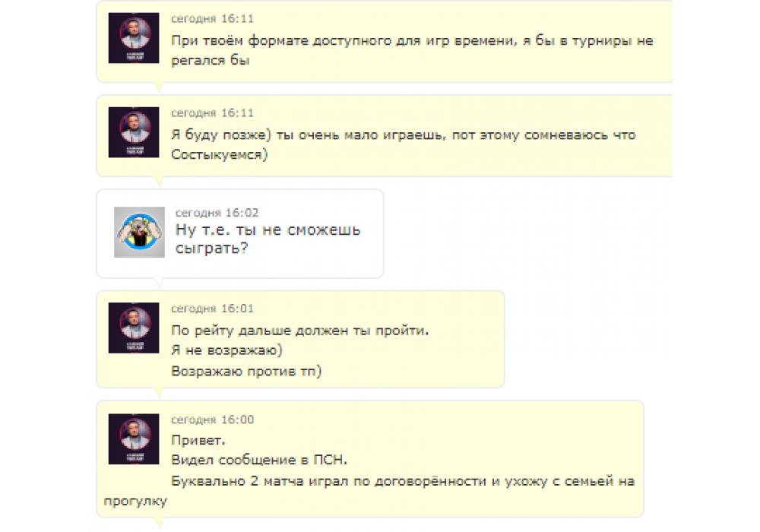Click the 'Привет.' greeting text
The height and width of the screenshot is (532, 760).
pos(198,441)
